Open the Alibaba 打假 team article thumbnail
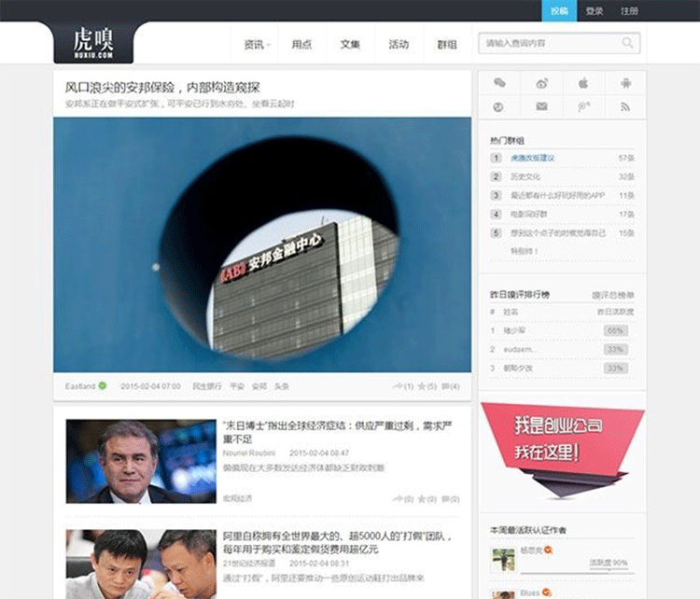This screenshot has height=599, width=700. (141, 564)
